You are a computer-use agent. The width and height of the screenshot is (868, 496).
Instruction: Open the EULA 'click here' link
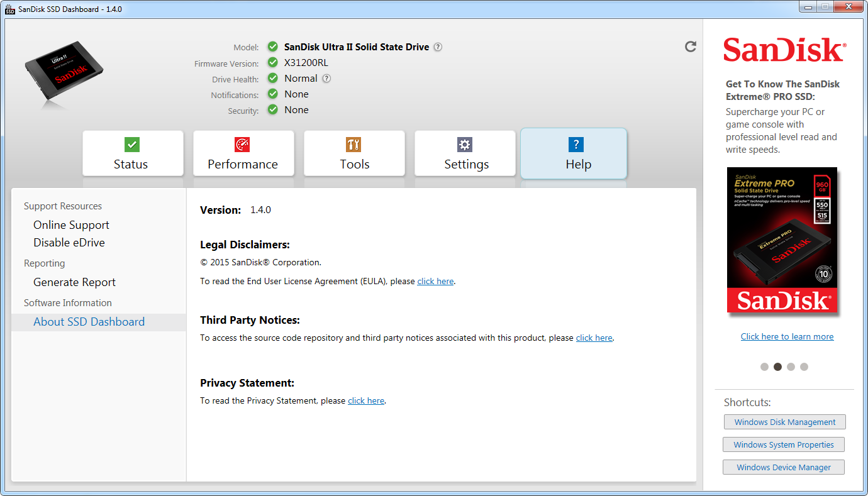click(x=435, y=282)
